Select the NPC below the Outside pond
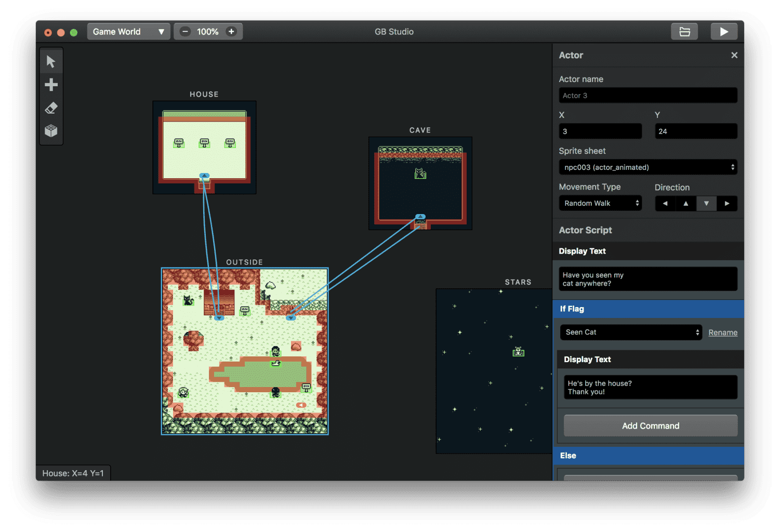Viewport: 780px width, 532px height. pyautogui.click(x=275, y=392)
